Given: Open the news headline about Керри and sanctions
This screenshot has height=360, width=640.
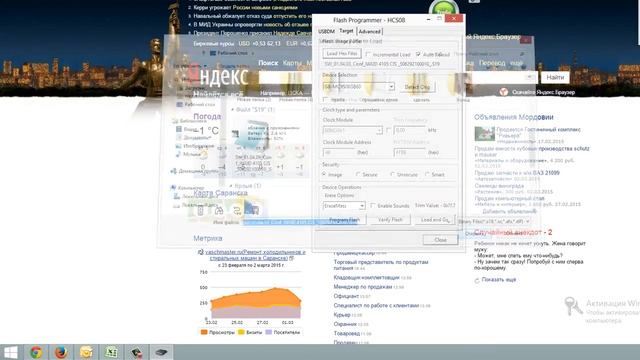Looking at the screenshot, I should pyautogui.click(x=245, y=7).
